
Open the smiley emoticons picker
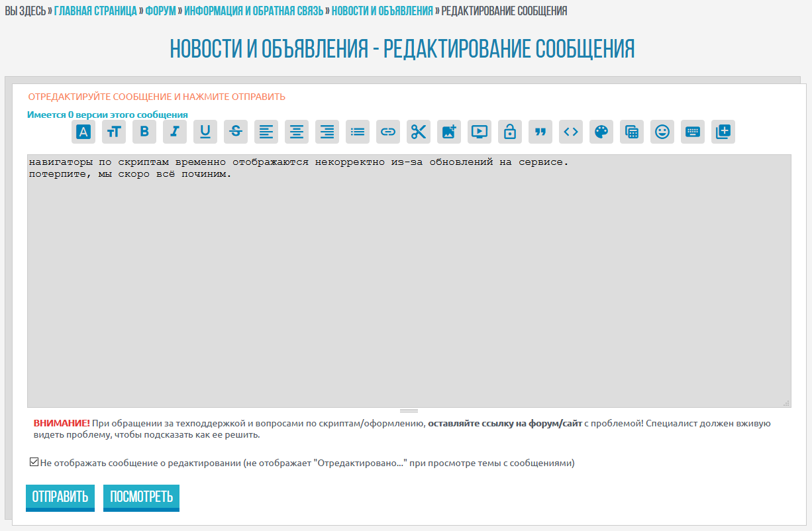coord(662,132)
